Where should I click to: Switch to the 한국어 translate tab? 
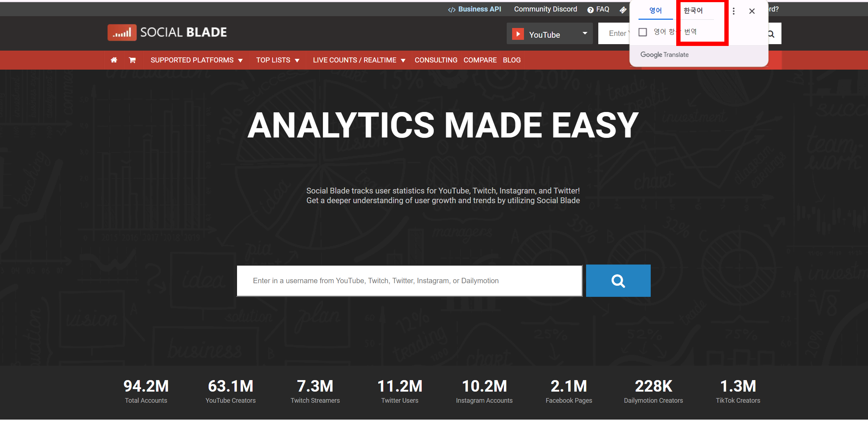click(693, 11)
